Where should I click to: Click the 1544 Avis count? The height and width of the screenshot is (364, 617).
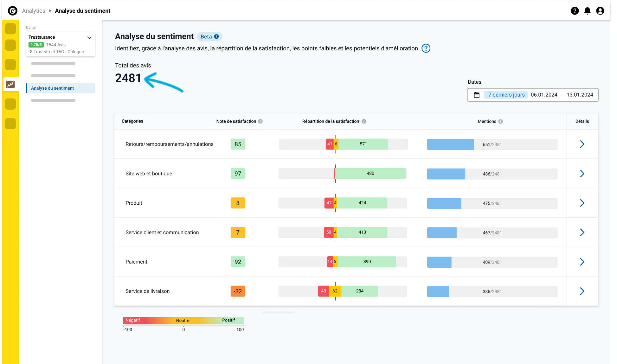[x=56, y=45]
